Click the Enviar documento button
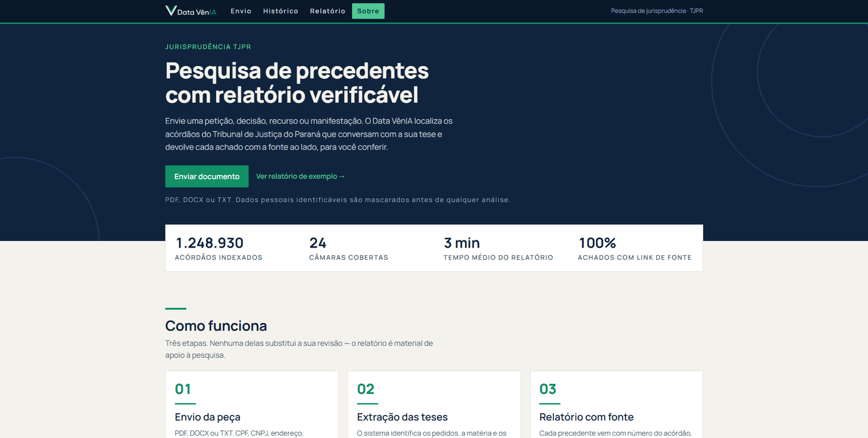Viewport: 868px width, 438px height. [207, 176]
